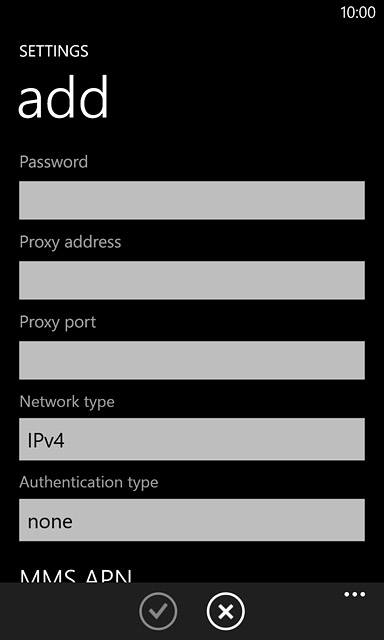Viewport: 384px width, 640px height.
Task: Focus the Password input field
Action: [192, 200]
